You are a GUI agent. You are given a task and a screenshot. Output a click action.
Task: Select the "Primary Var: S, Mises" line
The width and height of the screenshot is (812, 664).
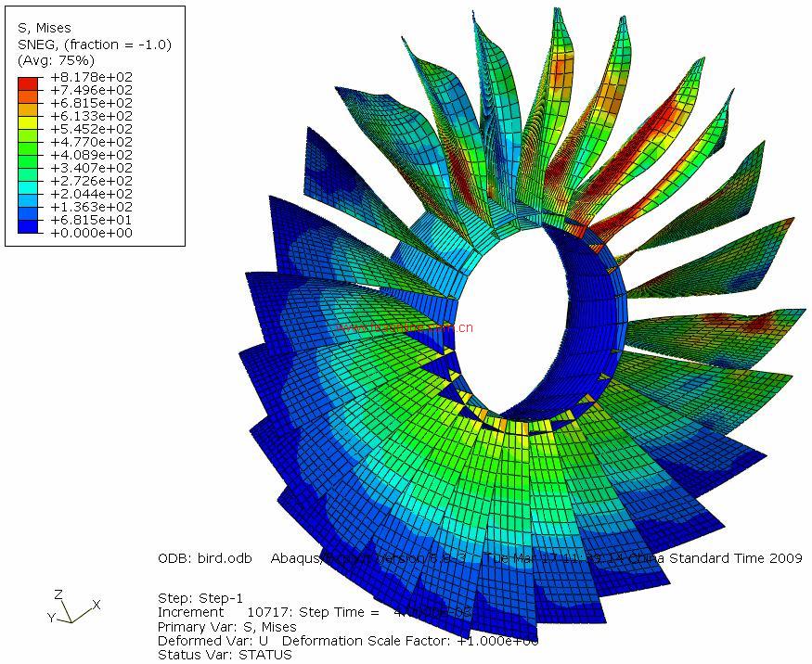pos(226,627)
